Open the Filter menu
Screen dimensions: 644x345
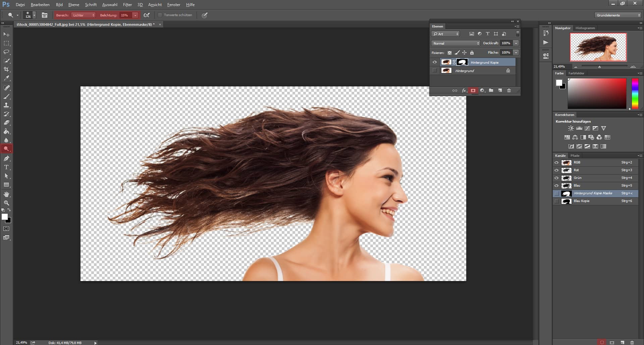pos(127,5)
